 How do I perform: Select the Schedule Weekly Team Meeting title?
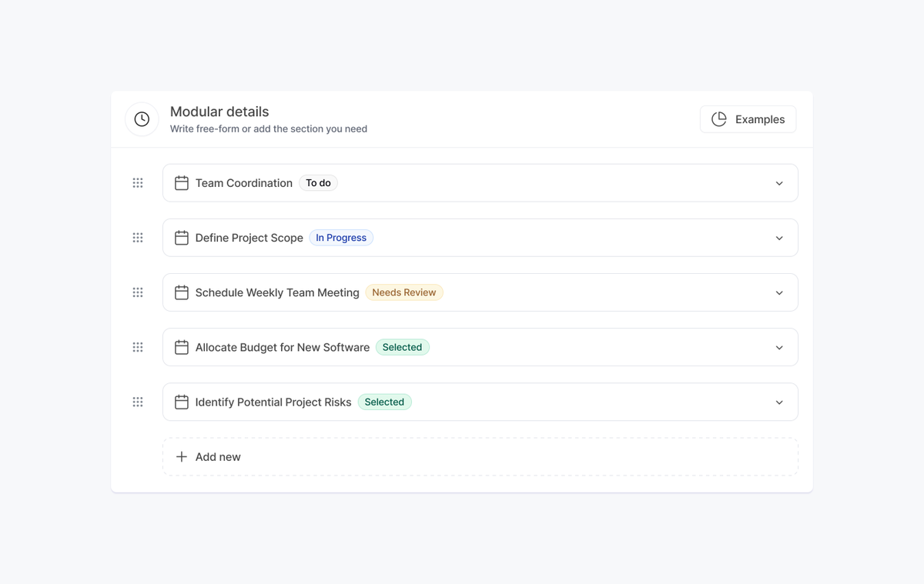(277, 292)
